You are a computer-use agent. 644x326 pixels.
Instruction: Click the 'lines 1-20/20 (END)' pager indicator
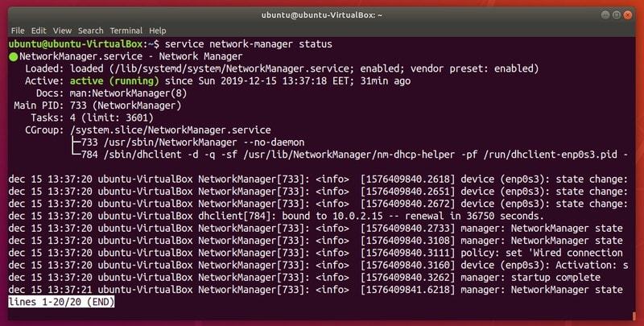[61, 302]
